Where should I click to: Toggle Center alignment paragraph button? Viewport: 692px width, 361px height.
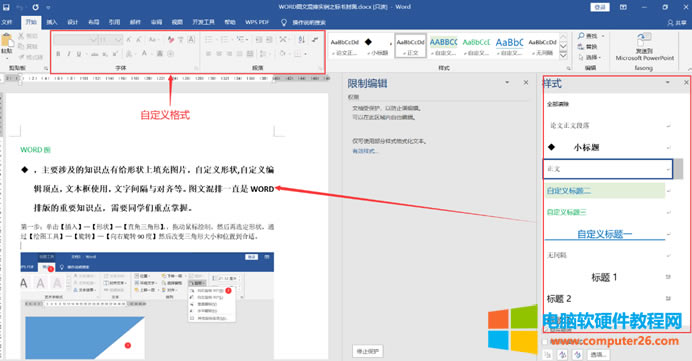(x=219, y=54)
